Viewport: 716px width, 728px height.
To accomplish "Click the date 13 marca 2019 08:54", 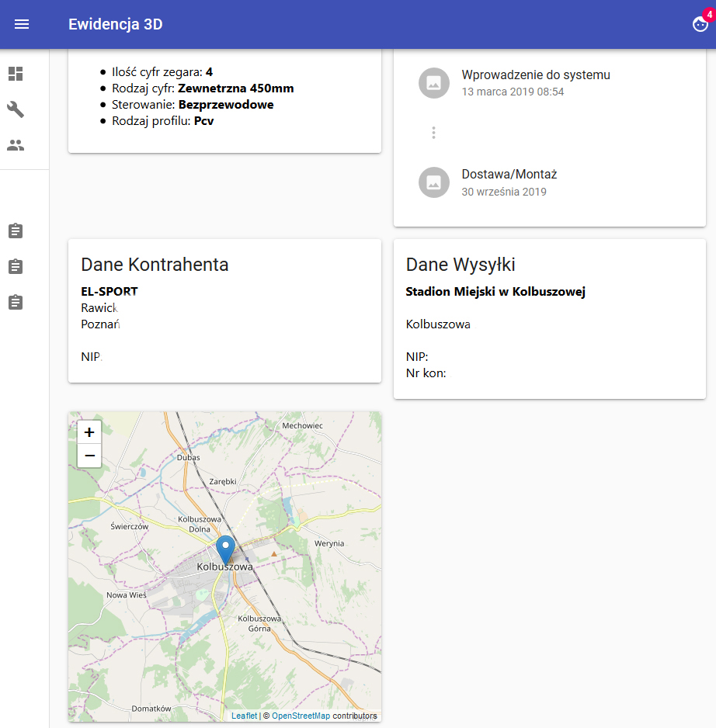I will tap(513, 92).
